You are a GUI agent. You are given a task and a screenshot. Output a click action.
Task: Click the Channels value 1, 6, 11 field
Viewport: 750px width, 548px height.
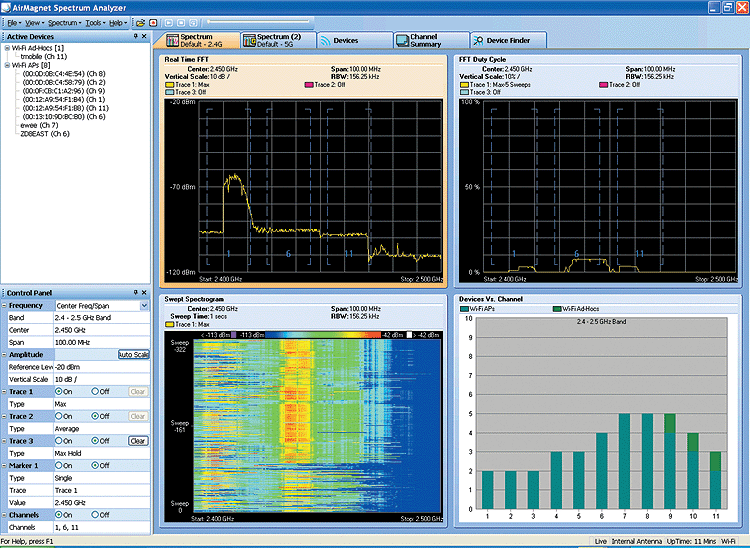102,527
